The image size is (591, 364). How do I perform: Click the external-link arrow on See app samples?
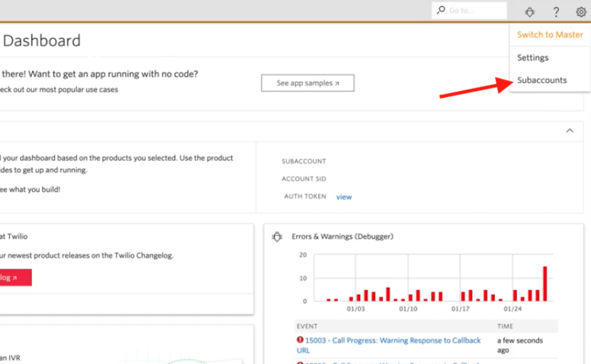click(x=337, y=83)
